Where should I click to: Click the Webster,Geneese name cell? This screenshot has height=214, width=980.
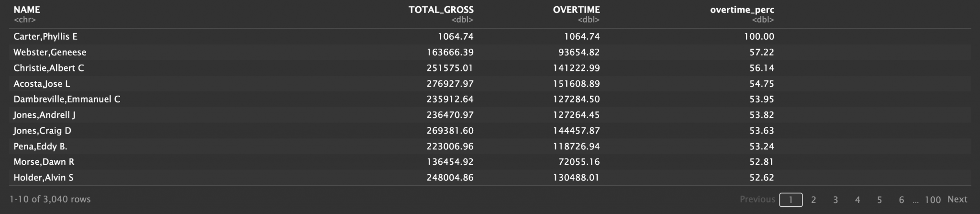click(50, 52)
